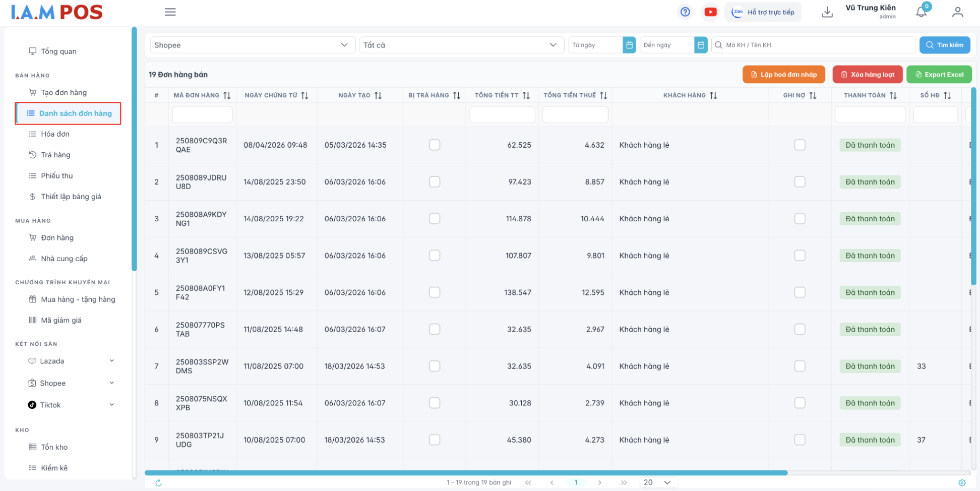Open table settings gear icon
The height and width of the screenshot is (491, 980).
click(x=962, y=483)
